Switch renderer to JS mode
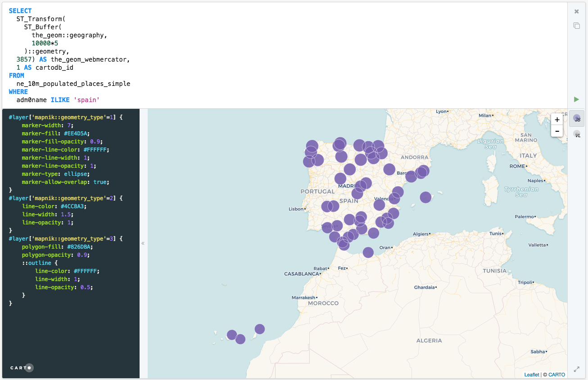 click(577, 118)
